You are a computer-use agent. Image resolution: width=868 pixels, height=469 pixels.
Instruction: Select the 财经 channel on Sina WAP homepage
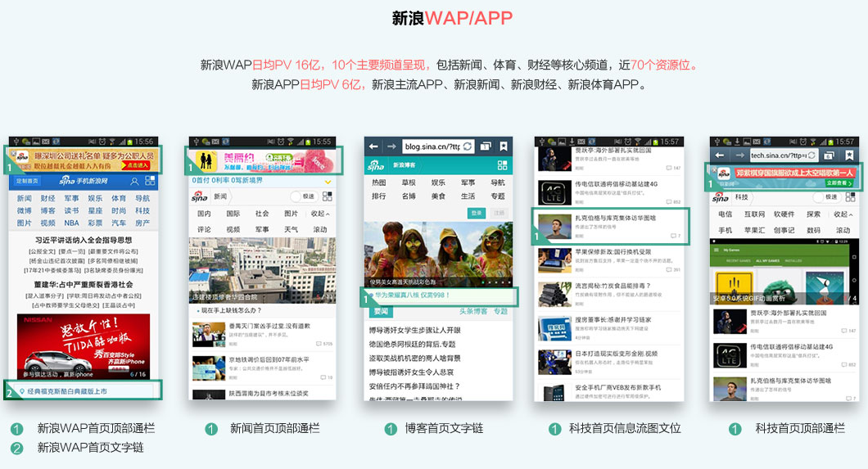pos(48,198)
